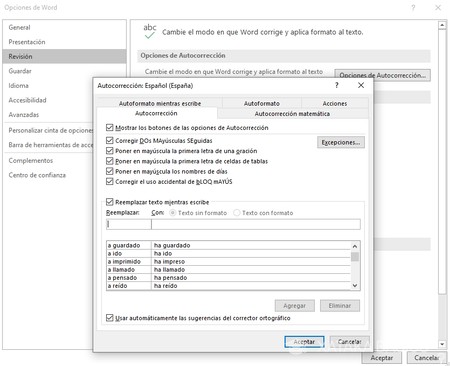Select the Texto con formato radio button
The width and height of the screenshot is (450, 366).
click(237, 213)
